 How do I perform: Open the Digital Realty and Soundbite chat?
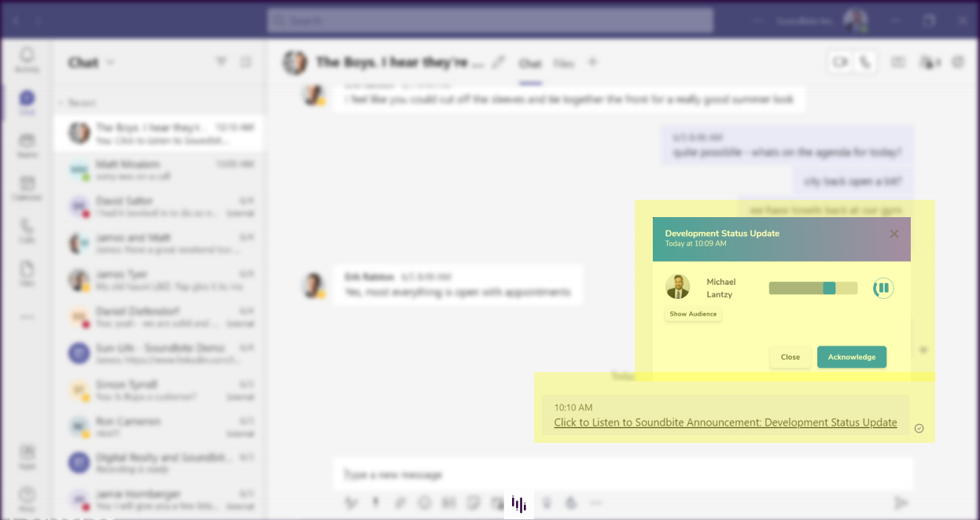point(159,463)
